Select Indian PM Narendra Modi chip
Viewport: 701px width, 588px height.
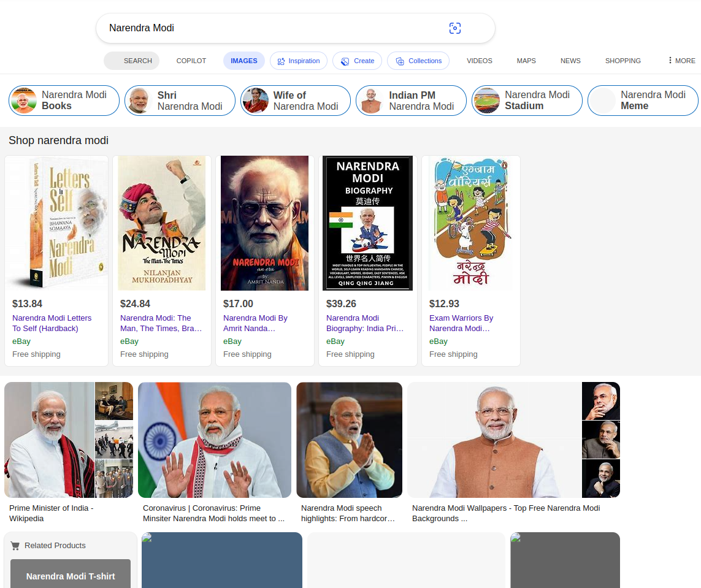click(x=412, y=101)
